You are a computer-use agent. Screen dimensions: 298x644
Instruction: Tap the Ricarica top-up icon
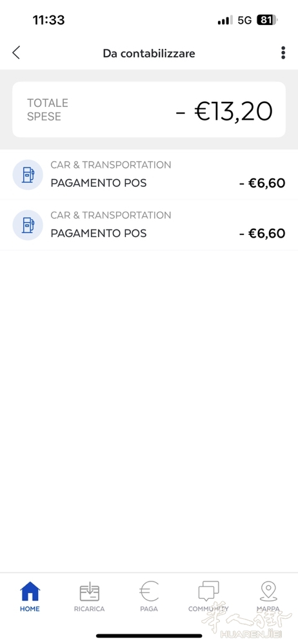89,591
